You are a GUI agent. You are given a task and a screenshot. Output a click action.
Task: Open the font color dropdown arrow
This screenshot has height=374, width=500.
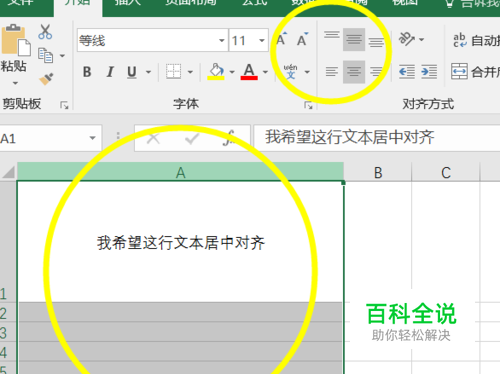click(265, 72)
